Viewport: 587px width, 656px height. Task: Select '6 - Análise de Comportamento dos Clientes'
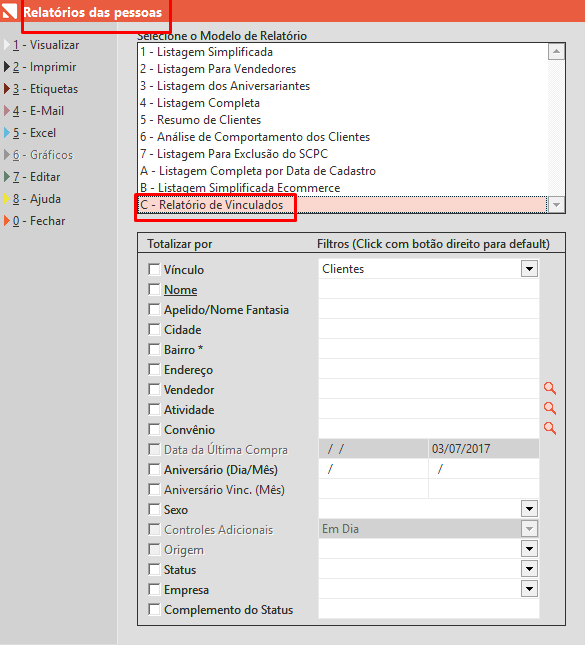343,137
